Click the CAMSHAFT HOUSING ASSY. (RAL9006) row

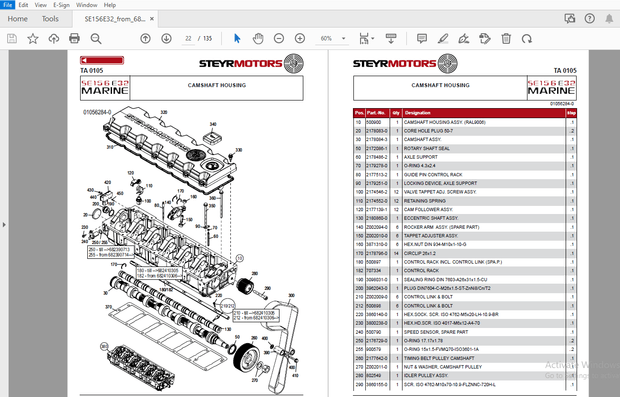465,122
